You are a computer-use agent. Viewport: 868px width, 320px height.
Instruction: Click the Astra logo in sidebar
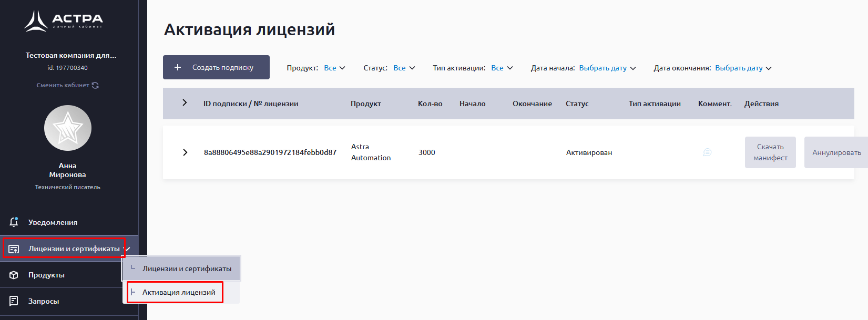[x=64, y=21]
